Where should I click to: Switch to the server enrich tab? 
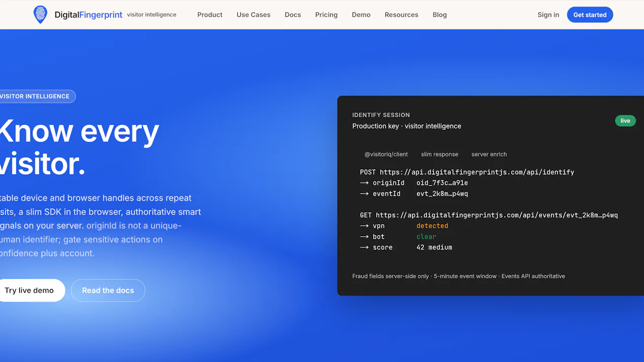[x=489, y=154]
